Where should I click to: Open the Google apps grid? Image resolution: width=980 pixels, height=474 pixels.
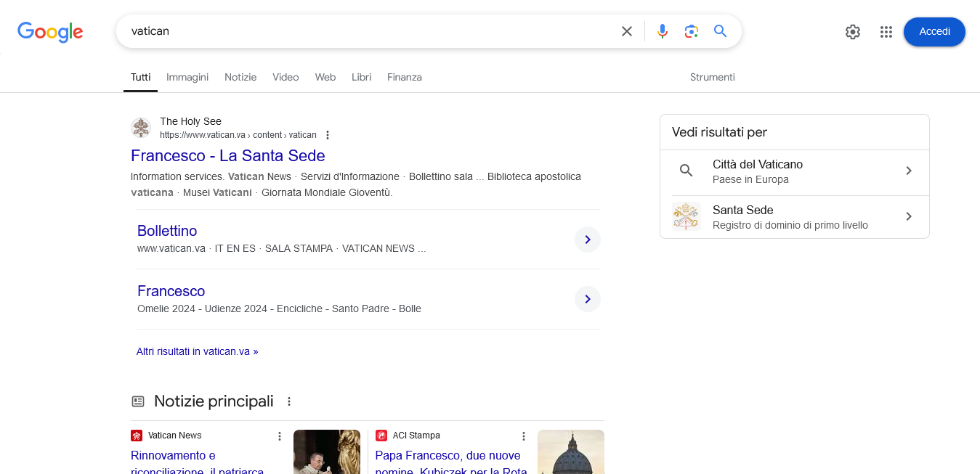point(886,32)
